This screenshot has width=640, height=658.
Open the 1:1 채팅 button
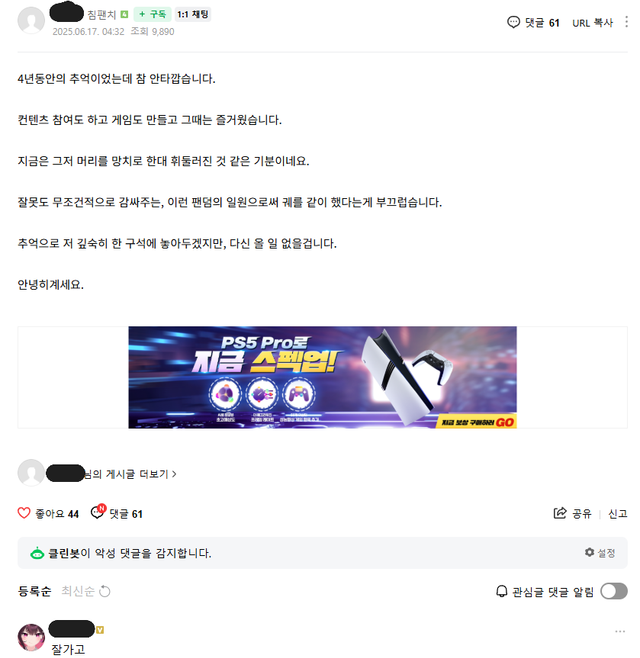[192, 14]
